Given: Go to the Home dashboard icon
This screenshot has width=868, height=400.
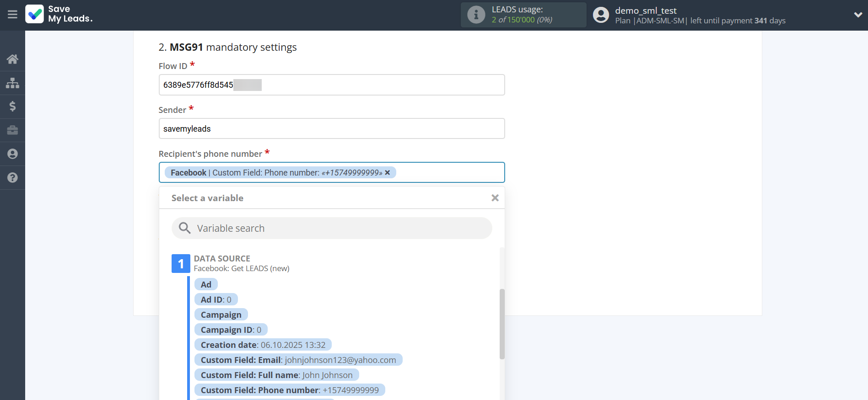Looking at the screenshot, I should (x=12, y=59).
